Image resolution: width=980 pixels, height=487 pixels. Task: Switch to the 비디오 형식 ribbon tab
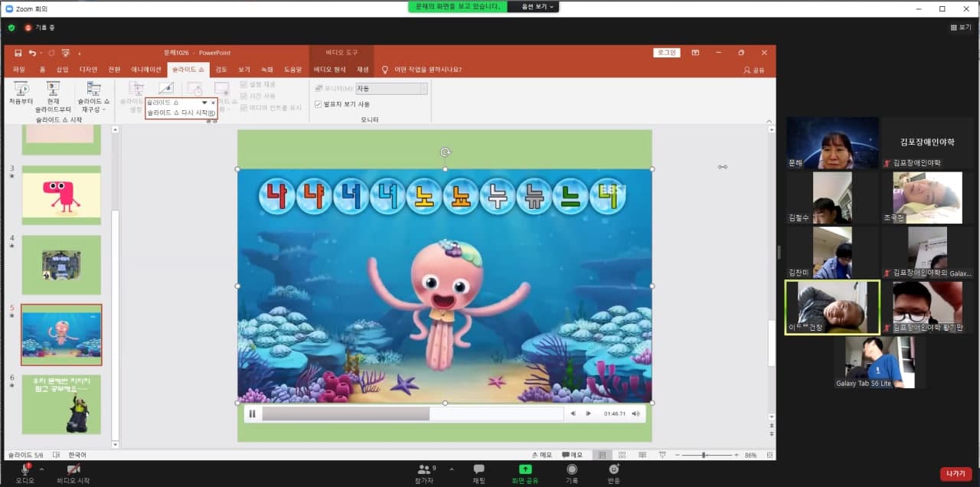[330, 70]
